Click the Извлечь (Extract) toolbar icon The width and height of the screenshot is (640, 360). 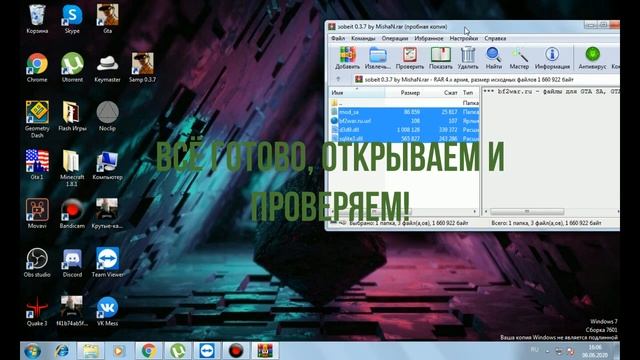378,58
